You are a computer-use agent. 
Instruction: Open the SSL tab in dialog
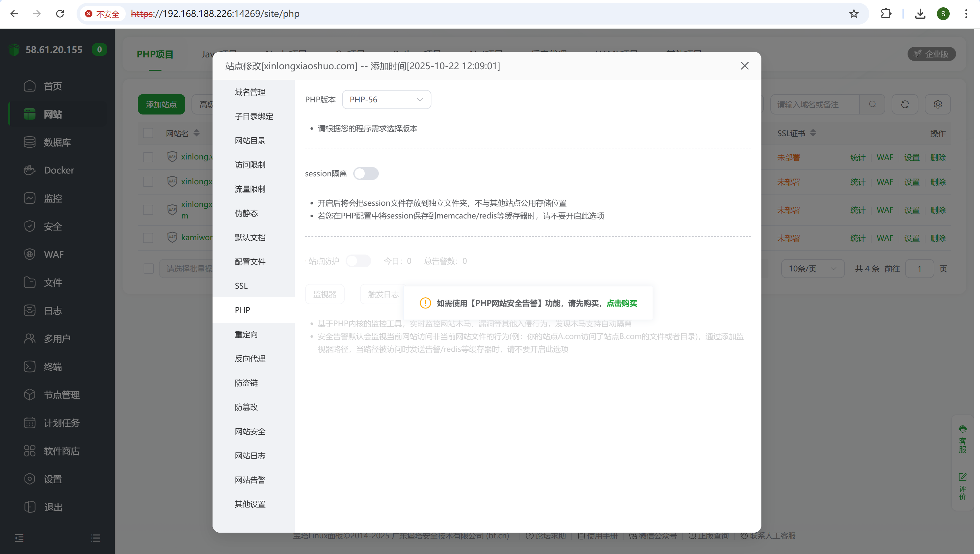[241, 286]
